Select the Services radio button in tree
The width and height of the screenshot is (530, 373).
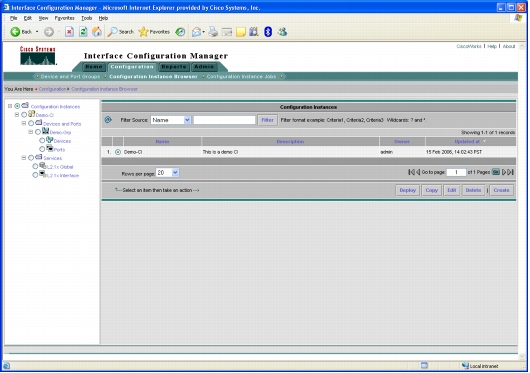pyautogui.click(x=31, y=158)
